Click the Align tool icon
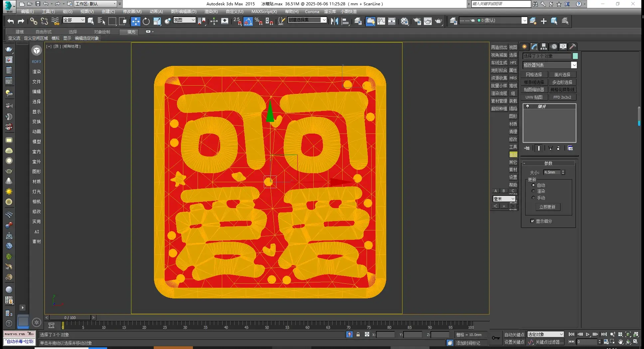Image resolution: width=644 pixels, height=349 pixels. [346, 21]
